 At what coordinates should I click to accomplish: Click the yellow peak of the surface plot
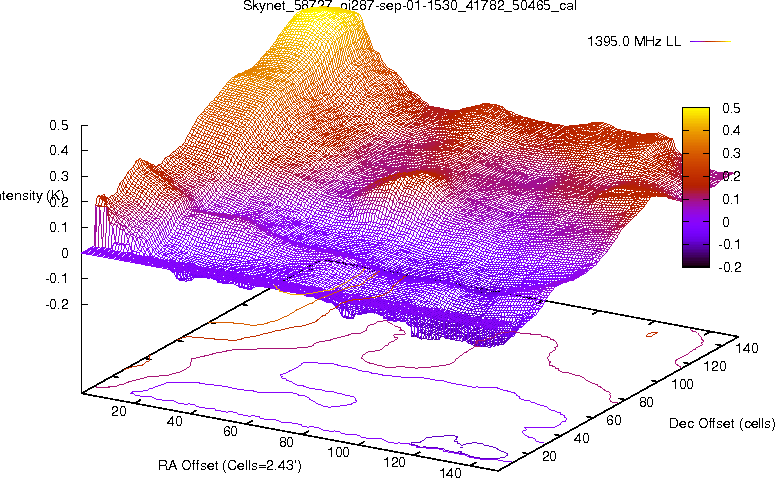click(x=331, y=20)
